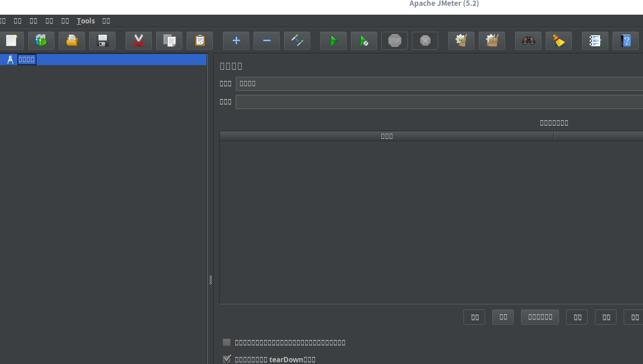643x364 pixels.
Task: Click the first column header of variables table
Action: [x=387, y=136]
